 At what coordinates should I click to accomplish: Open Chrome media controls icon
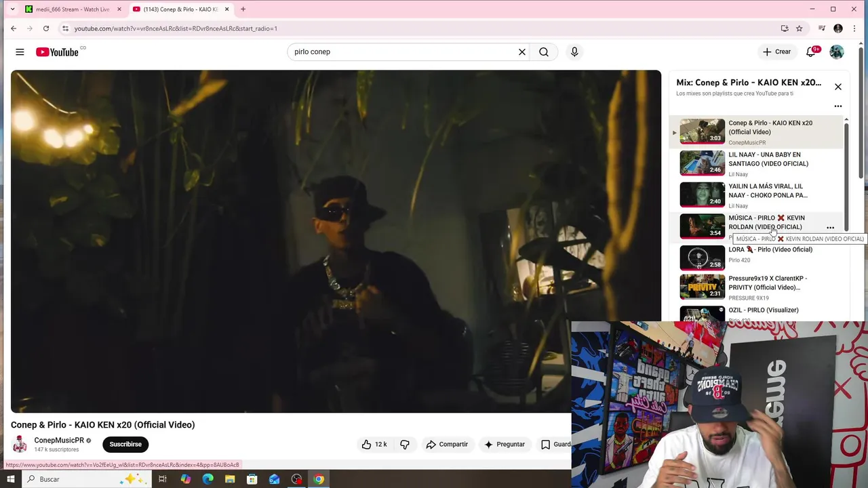click(x=822, y=28)
